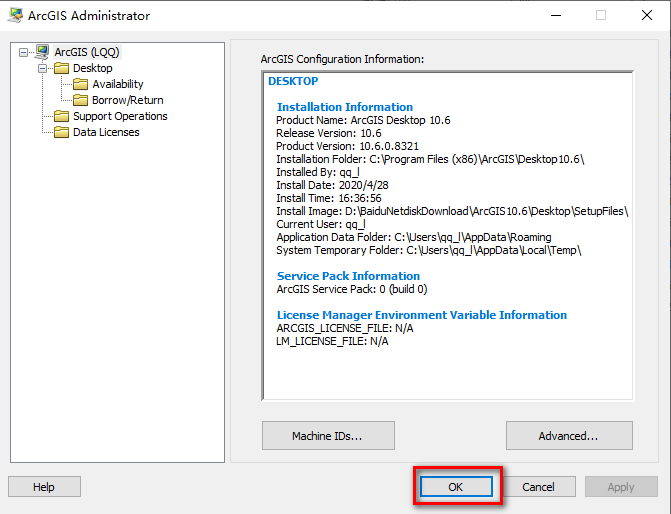Click the Service Pack Information heading
Image resolution: width=671 pixels, height=514 pixels.
(348, 276)
